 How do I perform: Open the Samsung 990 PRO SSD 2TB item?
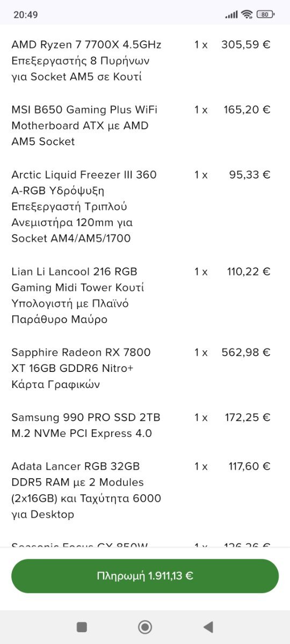pos(86,425)
